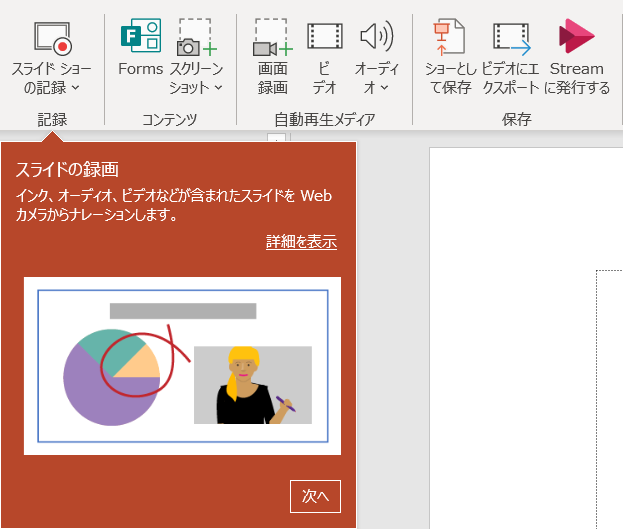Click the スライド ショーの記録 record icon

(x=52, y=39)
